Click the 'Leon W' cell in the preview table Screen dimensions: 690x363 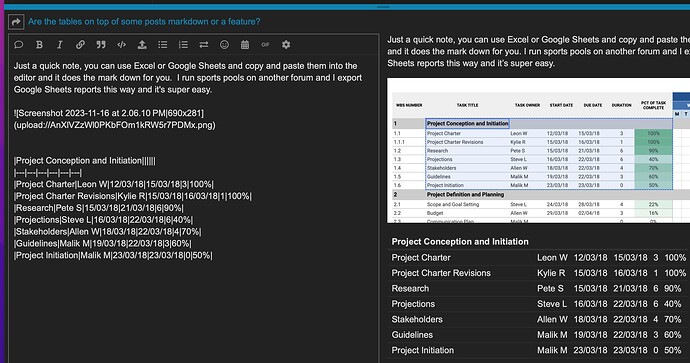552,258
